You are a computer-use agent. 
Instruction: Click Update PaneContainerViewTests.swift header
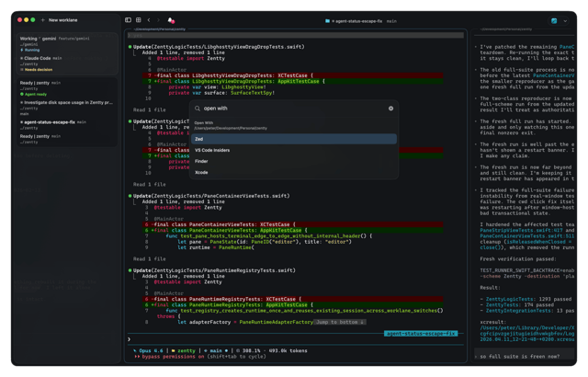[x=209, y=196]
